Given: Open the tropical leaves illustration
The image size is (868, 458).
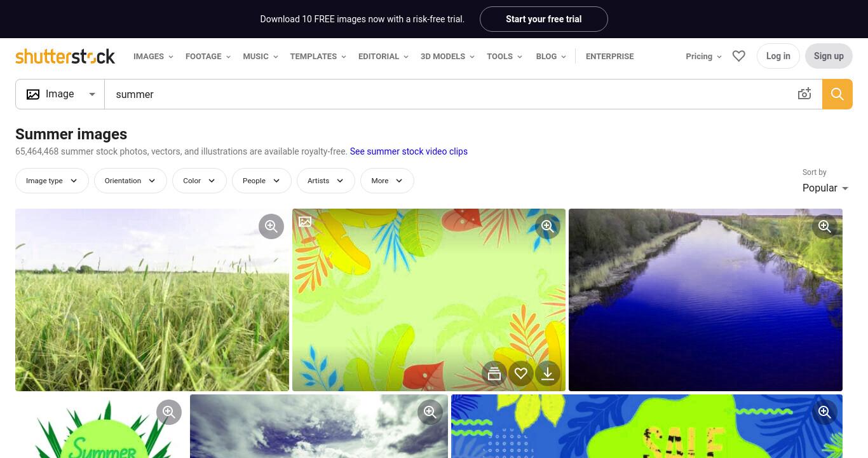Looking at the screenshot, I should pyautogui.click(x=429, y=300).
